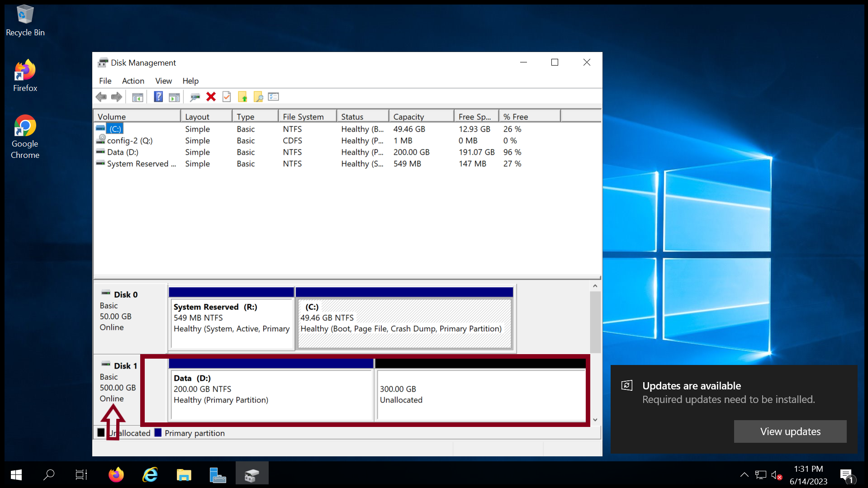Open the View menu
This screenshot has width=868, height=488.
click(163, 81)
